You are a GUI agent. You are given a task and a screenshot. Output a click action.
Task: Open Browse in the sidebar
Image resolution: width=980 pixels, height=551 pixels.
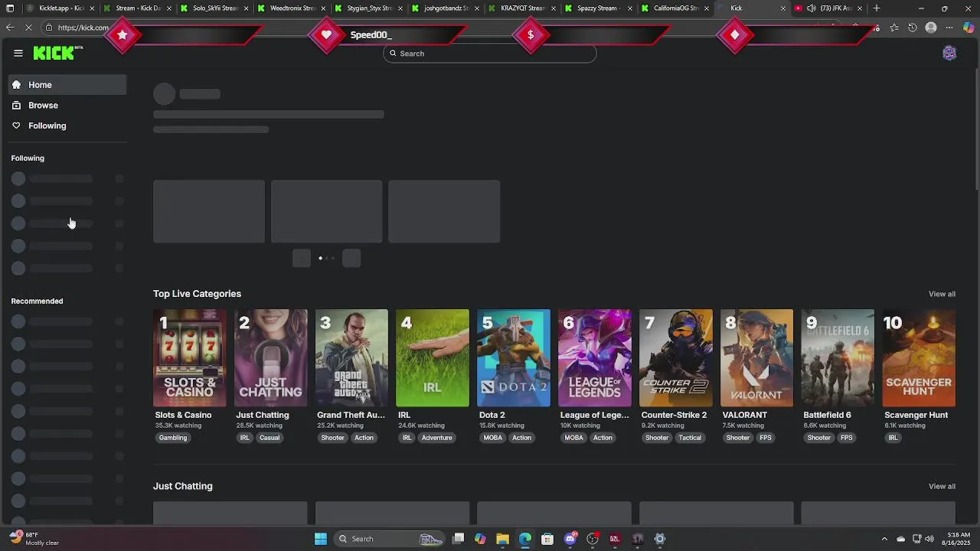(67, 106)
